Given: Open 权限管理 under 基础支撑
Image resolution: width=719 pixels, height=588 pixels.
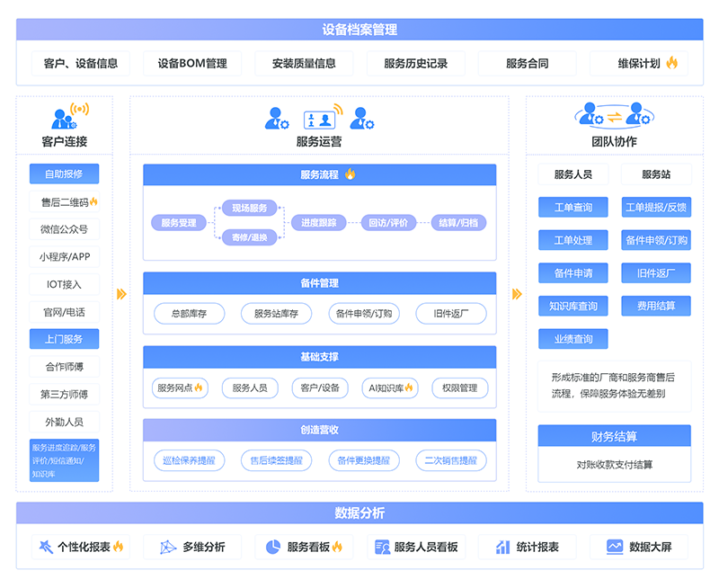Looking at the screenshot, I should 460,388.
